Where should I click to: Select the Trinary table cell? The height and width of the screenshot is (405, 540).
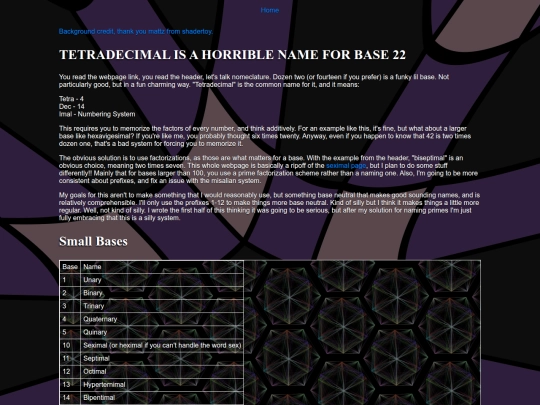coord(162,306)
